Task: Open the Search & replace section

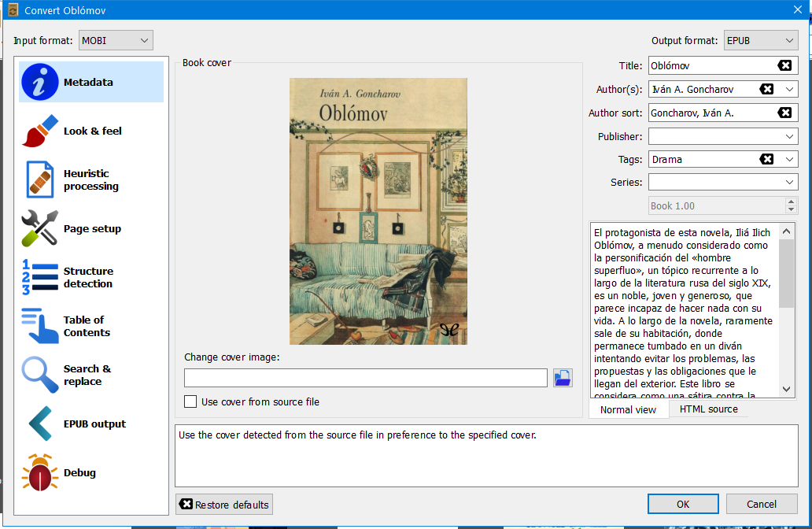Action: point(91,375)
